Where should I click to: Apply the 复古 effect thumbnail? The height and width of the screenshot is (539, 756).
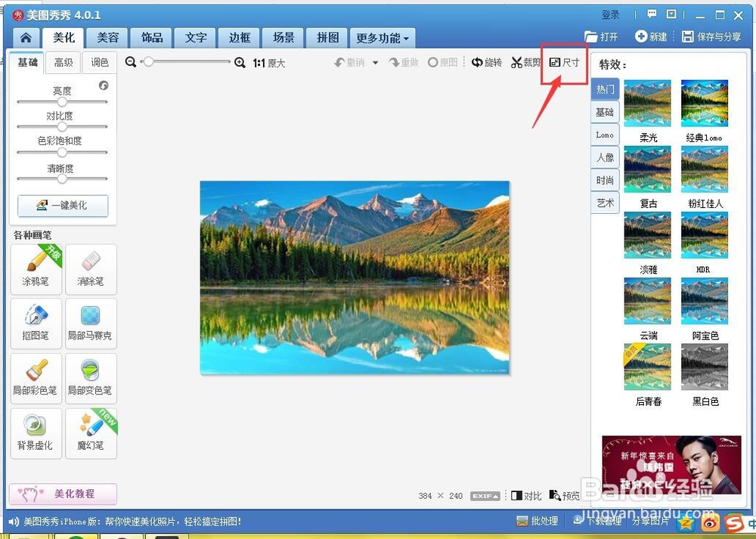point(648,169)
